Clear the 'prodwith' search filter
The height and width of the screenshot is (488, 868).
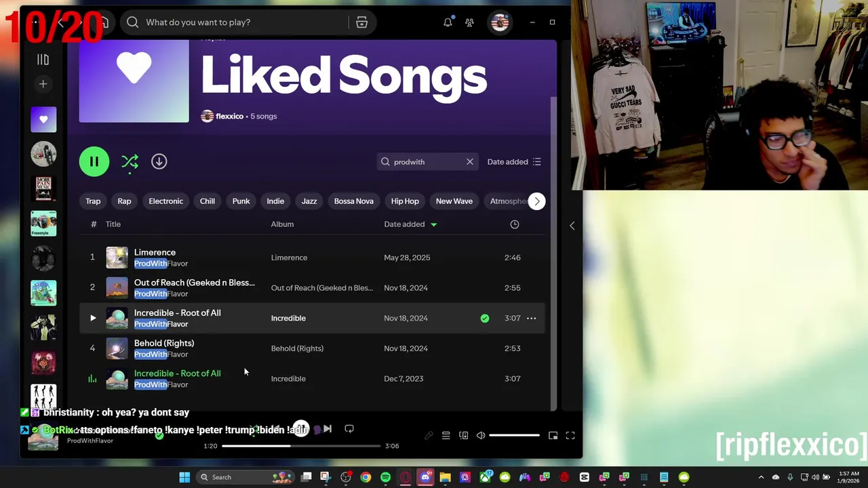[469, 162]
